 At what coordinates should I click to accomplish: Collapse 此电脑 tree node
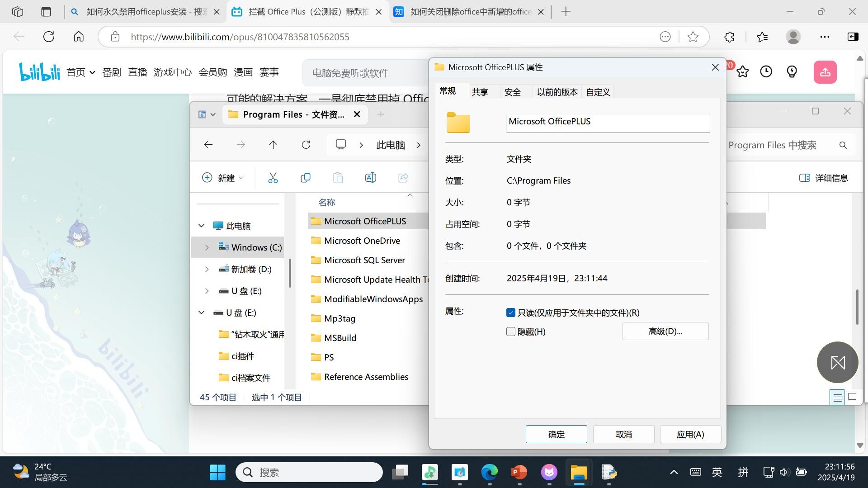point(202,225)
